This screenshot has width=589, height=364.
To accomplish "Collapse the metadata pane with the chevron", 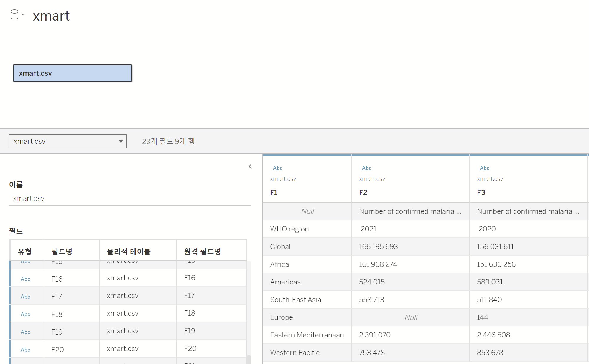I will coord(250,166).
